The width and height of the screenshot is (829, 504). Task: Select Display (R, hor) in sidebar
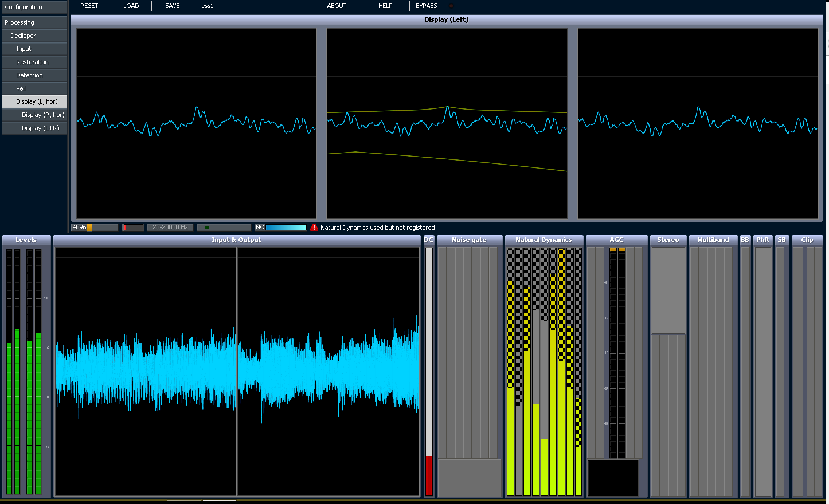tap(34, 115)
